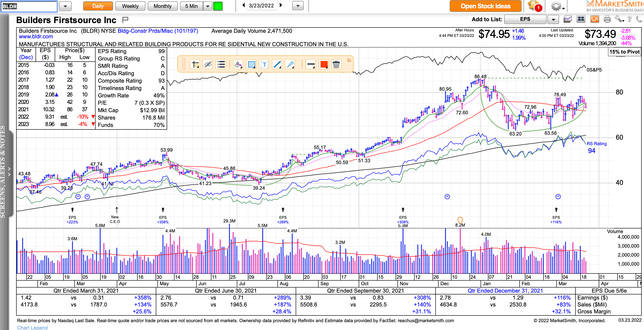Click the Composite Rating row
The width and height of the screenshot is (644, 330).
pos(131,81)
